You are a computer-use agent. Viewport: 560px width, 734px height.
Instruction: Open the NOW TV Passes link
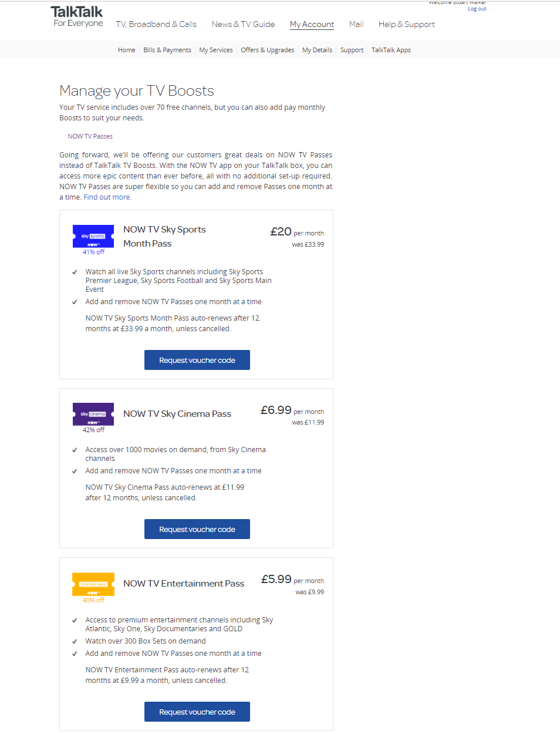tap(90, 136)
